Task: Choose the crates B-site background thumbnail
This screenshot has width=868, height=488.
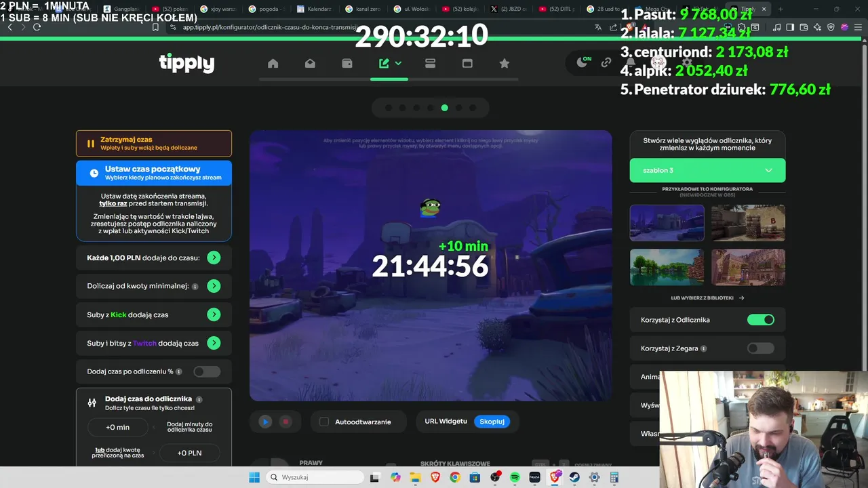Action: click(x=748, y=223)
